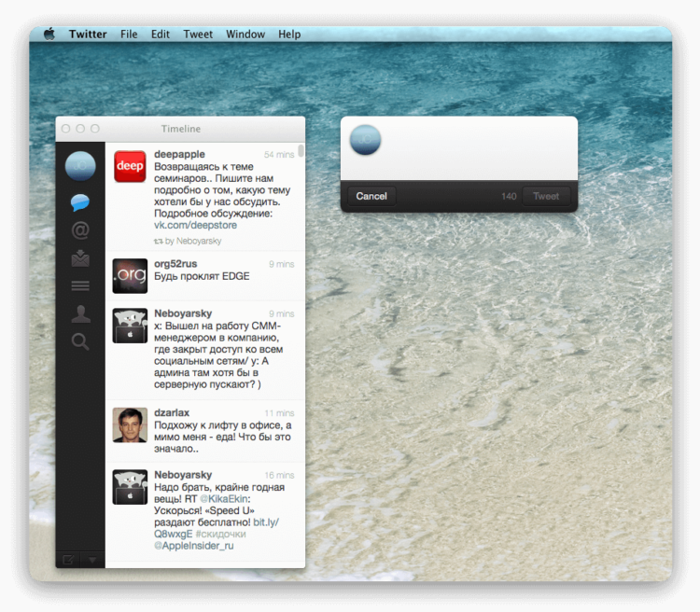Close the Timeline window
Image resolution: width=700 pixels, height=612 pixels.
65,129
